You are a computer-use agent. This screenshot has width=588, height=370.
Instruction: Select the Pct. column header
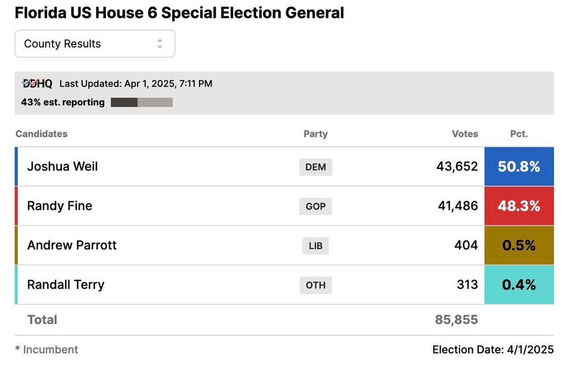click(x=519, y=134)
